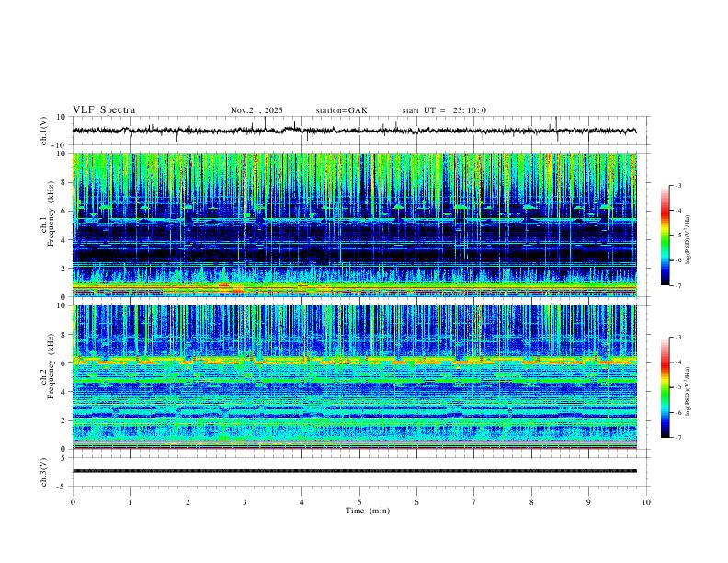Click the "2" tick on the time axis

click(x=188, y=502)
